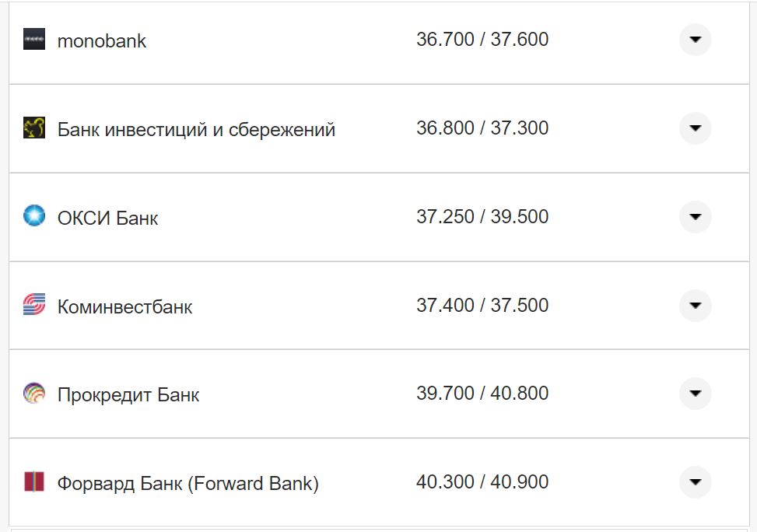Open the ОКСИ Банк dropdown arrow

coord(694,216)
